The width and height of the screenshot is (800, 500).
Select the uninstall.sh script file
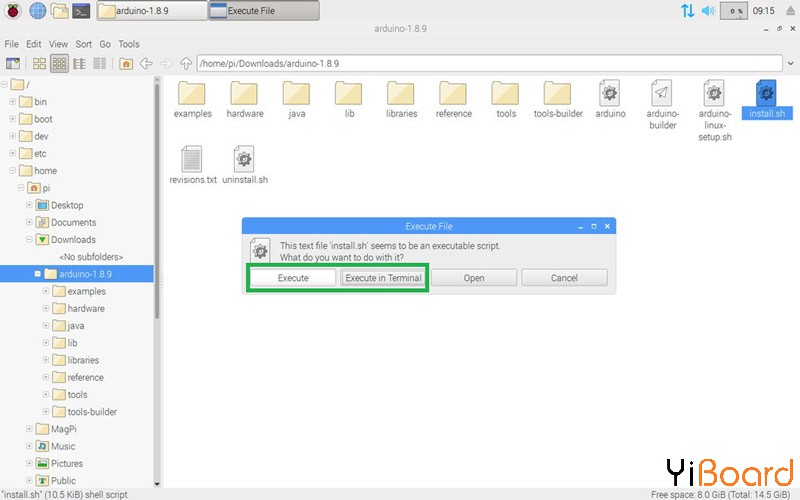click(245, 165)
